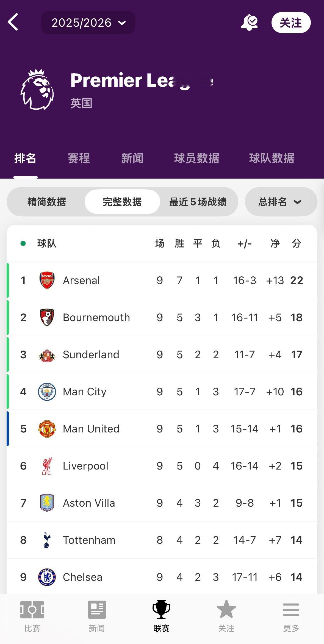Tap the Premier League lion logo
The height and width of the screenshot is (644, 324).
tap(37, 90)
